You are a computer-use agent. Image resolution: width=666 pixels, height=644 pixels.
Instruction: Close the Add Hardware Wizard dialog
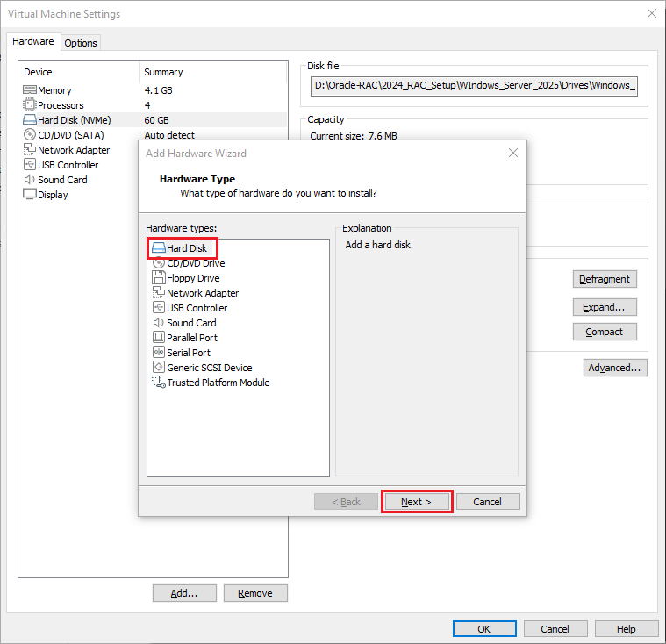click(513, 154)
